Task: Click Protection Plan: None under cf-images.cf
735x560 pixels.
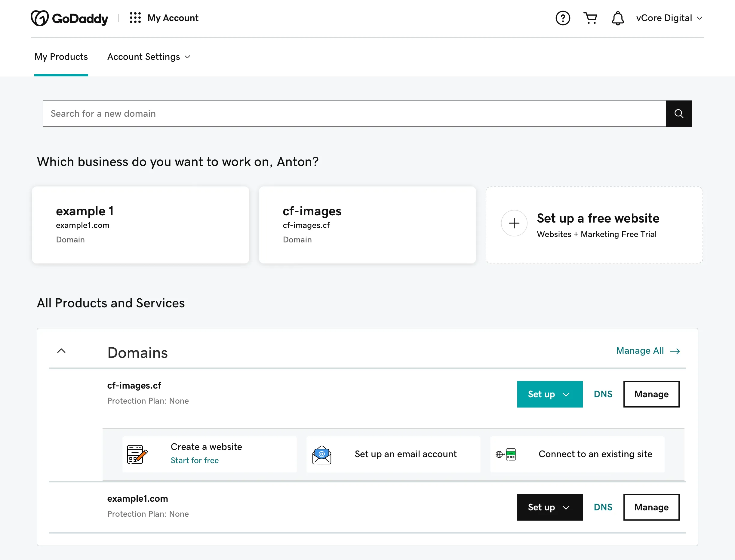Action: point(148,401)
